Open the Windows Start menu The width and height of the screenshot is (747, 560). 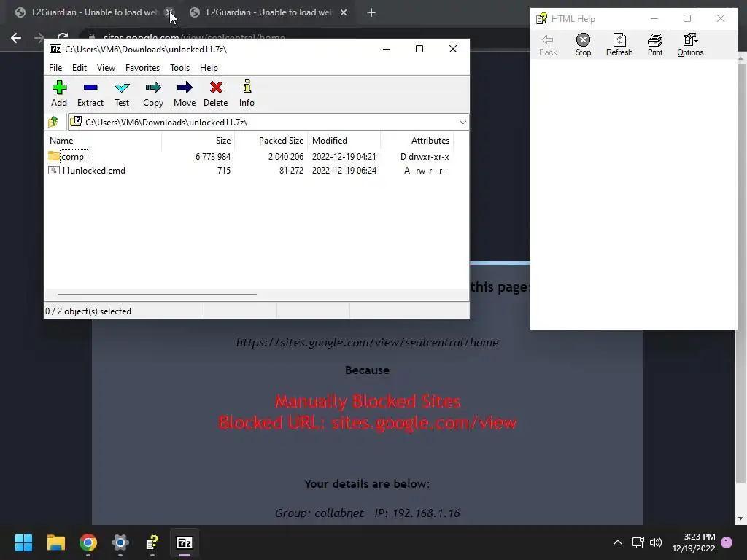tap(23, 542)
